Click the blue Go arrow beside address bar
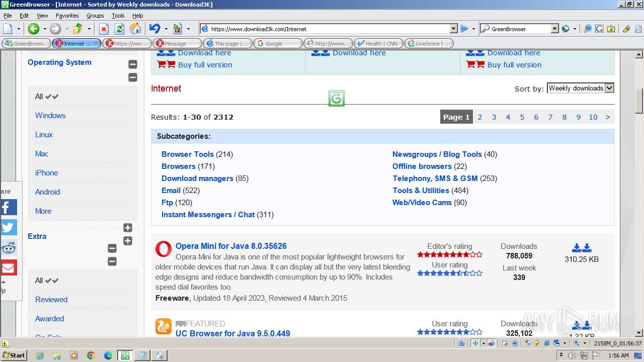Image resolution: width=644 pixels, height=362 pixels. point(464,29)
